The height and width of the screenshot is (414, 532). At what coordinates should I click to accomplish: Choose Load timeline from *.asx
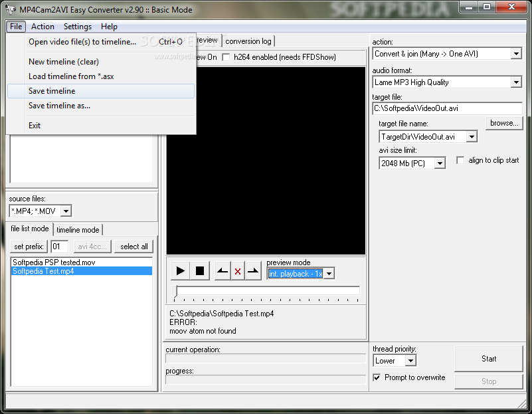[x=101, y=76]
